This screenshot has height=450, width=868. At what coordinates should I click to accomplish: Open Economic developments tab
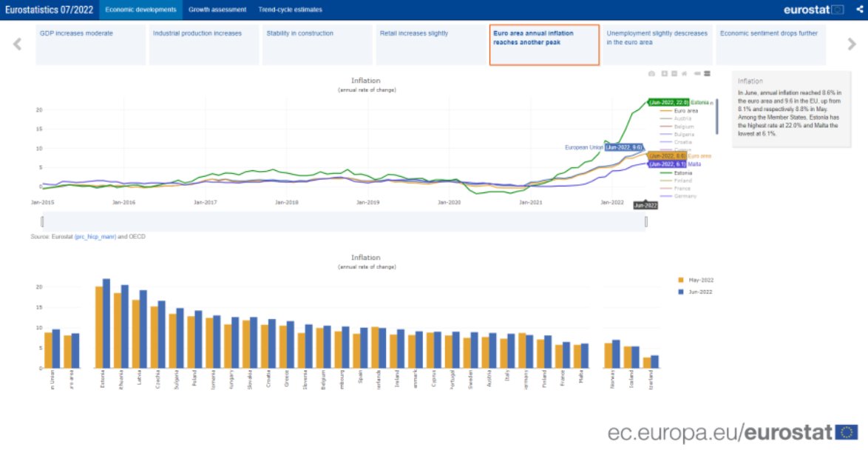[x=140, y=10]
